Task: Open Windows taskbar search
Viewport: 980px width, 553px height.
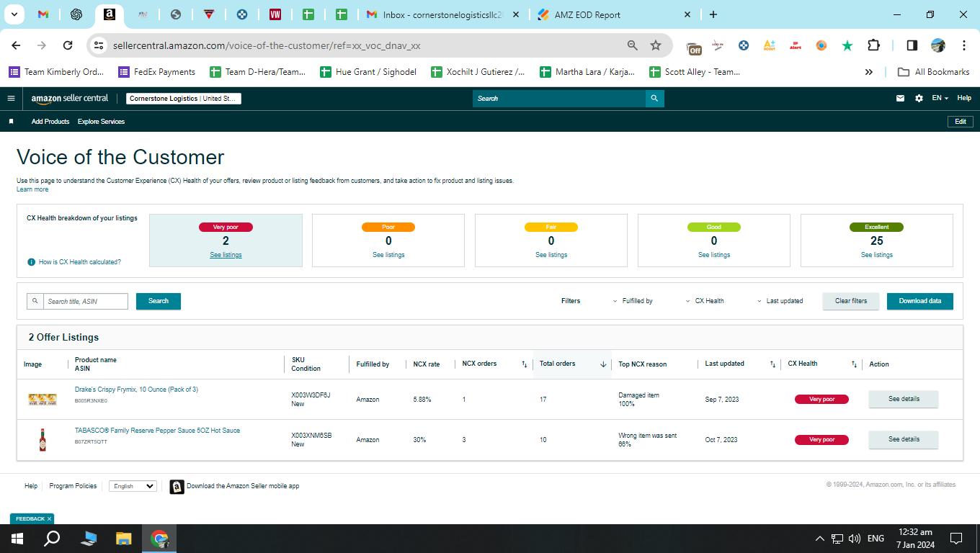Action: (53, 539)
